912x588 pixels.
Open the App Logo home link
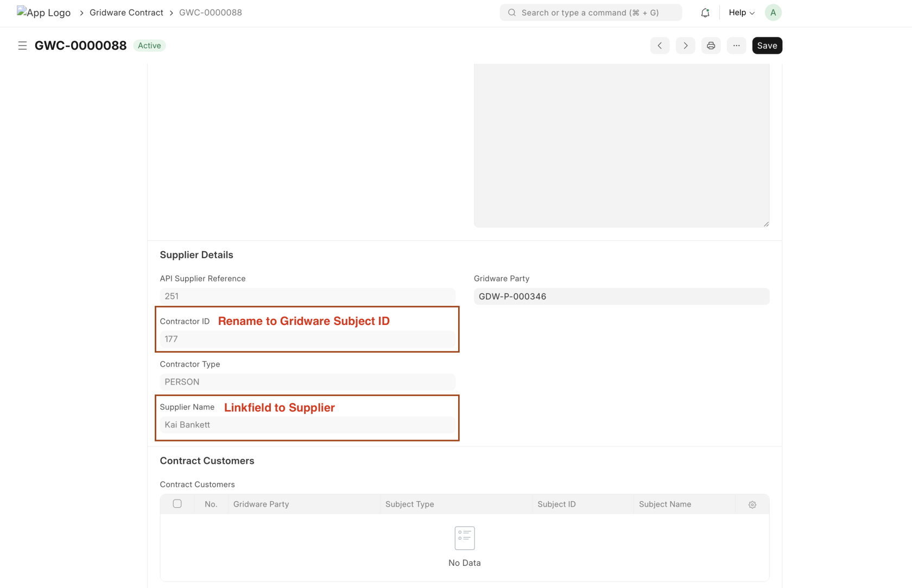44,12
